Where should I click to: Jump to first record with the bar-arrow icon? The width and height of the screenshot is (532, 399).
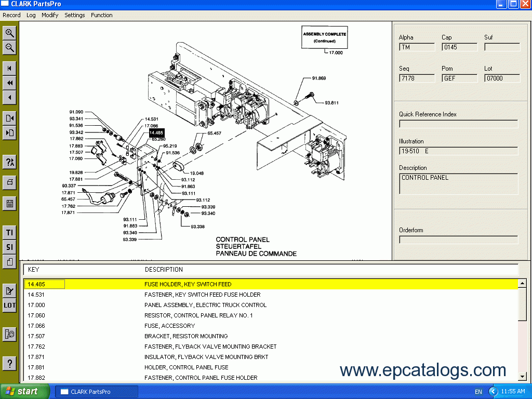point(10,68)
